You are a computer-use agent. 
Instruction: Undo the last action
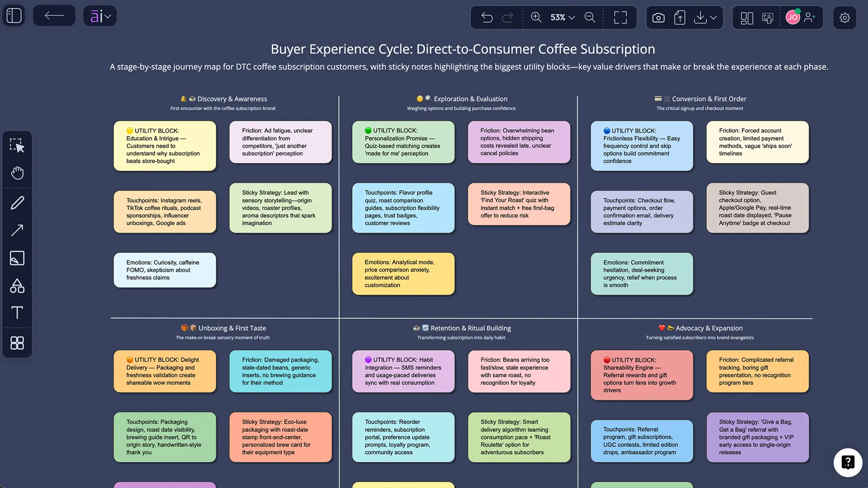coord(487,18)
